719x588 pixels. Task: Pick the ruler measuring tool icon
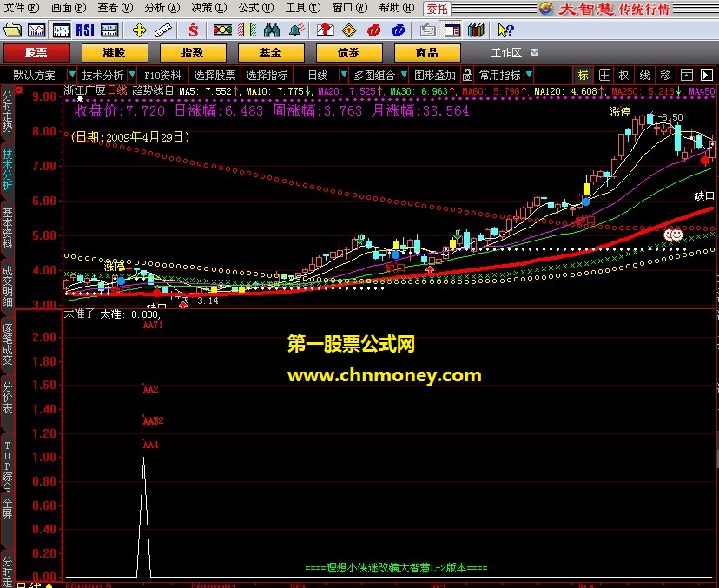[162, 30]
